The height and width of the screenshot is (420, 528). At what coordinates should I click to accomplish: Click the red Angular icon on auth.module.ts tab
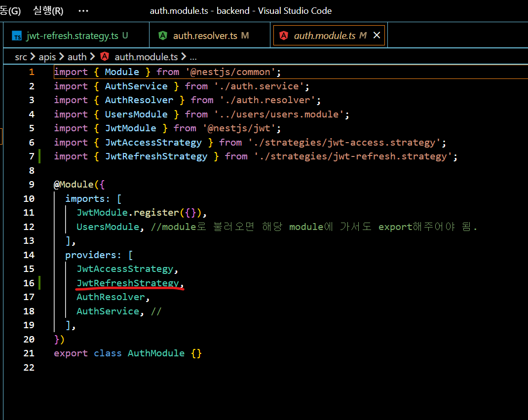[284, 36]
